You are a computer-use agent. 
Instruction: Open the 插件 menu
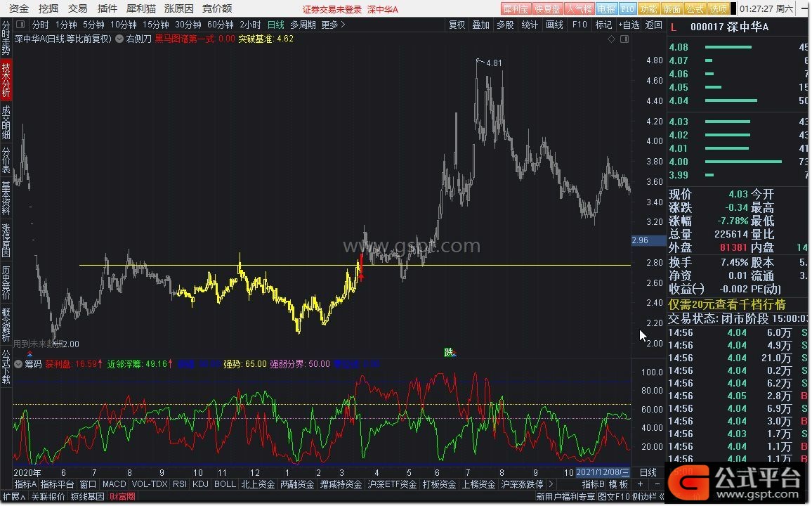click(x=107, y=9)
